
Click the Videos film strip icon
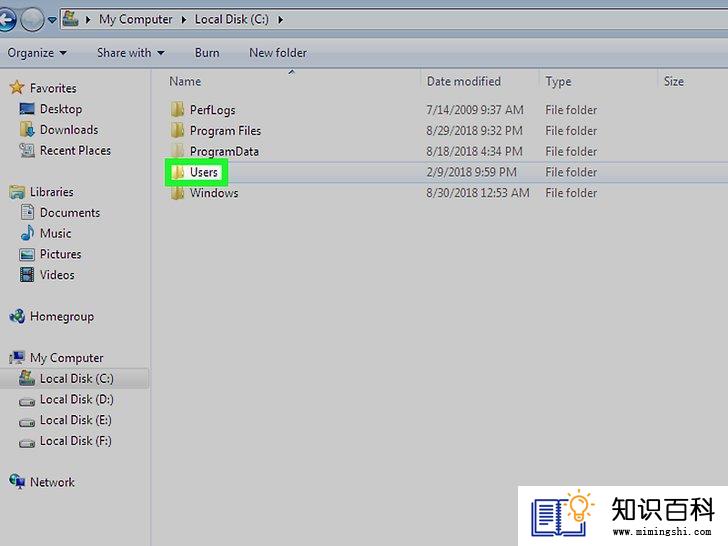27,275
